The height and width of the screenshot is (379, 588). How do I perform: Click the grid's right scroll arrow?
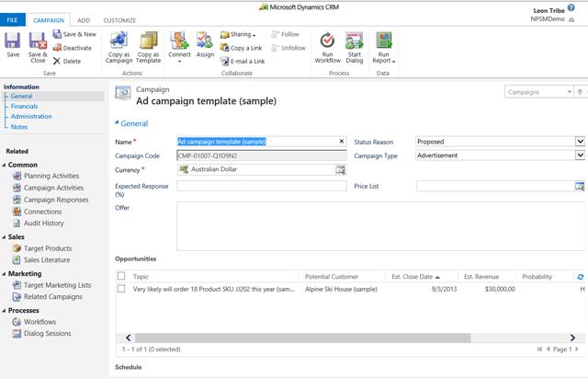click(572, 338)
